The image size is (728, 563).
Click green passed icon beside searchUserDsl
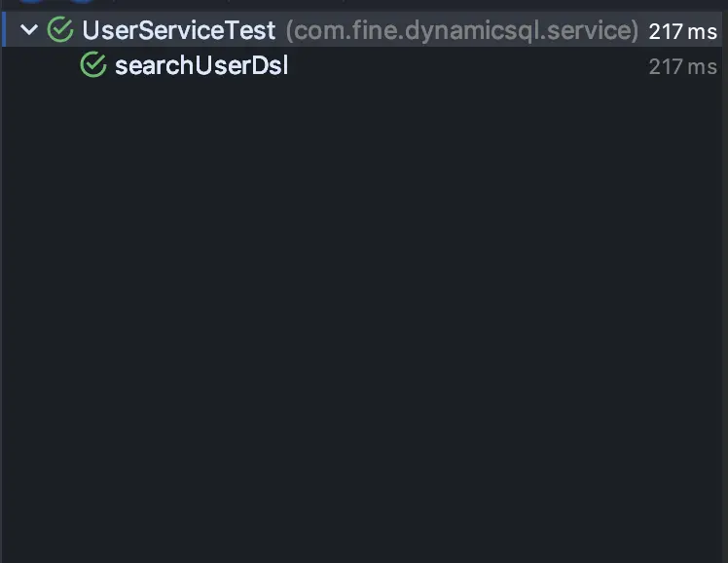click(x=93, y=64)
